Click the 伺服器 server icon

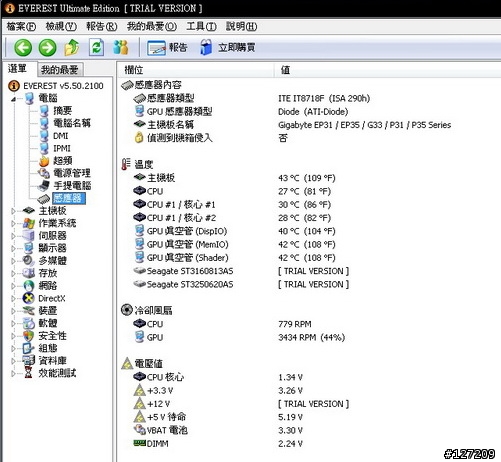(x=29, y=236)
